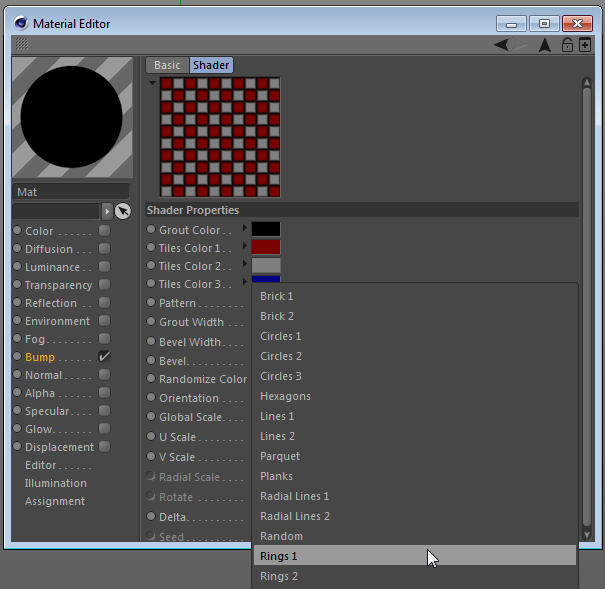
Task: Switch to the Shader tab
Action: tap(211, 65)
